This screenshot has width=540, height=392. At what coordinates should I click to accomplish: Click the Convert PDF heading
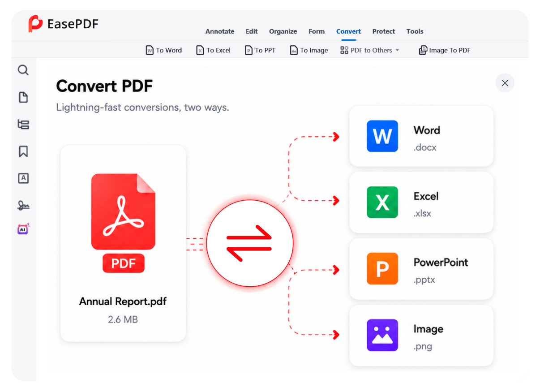tap(104, 86)
